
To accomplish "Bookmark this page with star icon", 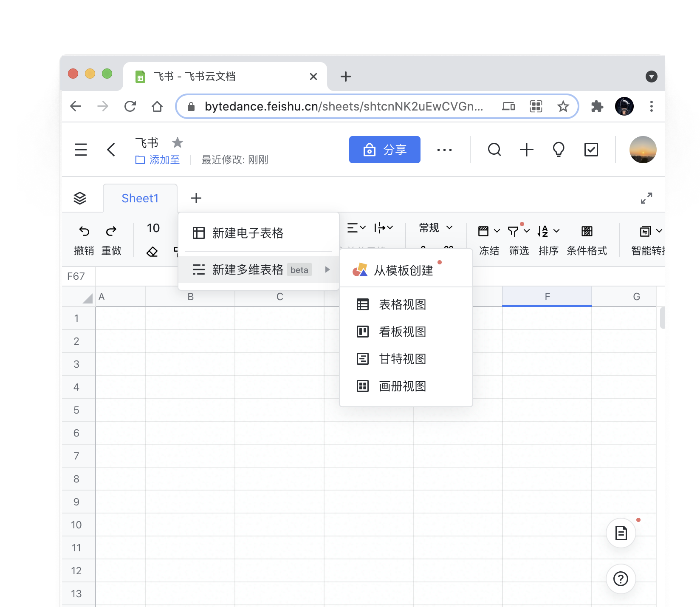I will [563, 106].
